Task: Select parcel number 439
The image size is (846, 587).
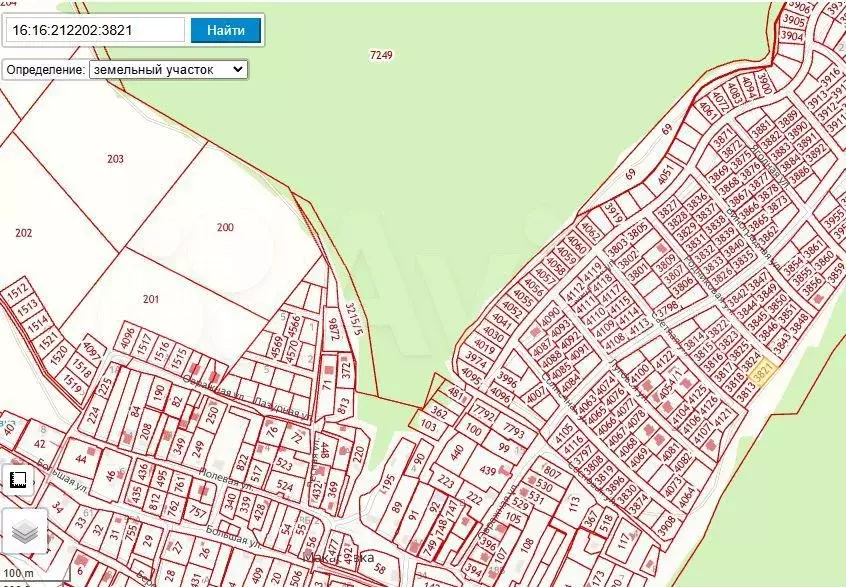Action: pyautogui.click(x=488, y=470)
